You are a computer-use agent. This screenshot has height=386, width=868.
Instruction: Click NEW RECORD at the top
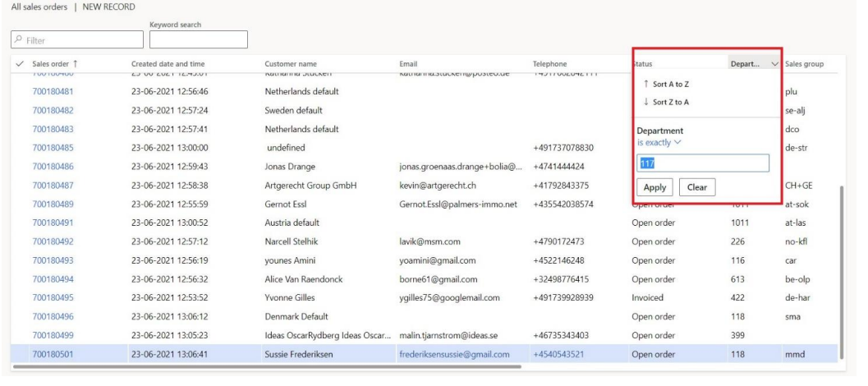coord(107,7)
